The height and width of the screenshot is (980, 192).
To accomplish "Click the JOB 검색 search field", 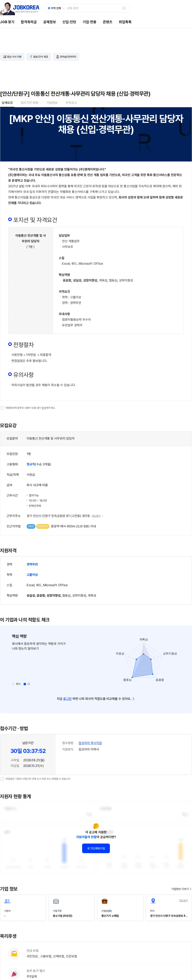I will [x=93, y=8].
